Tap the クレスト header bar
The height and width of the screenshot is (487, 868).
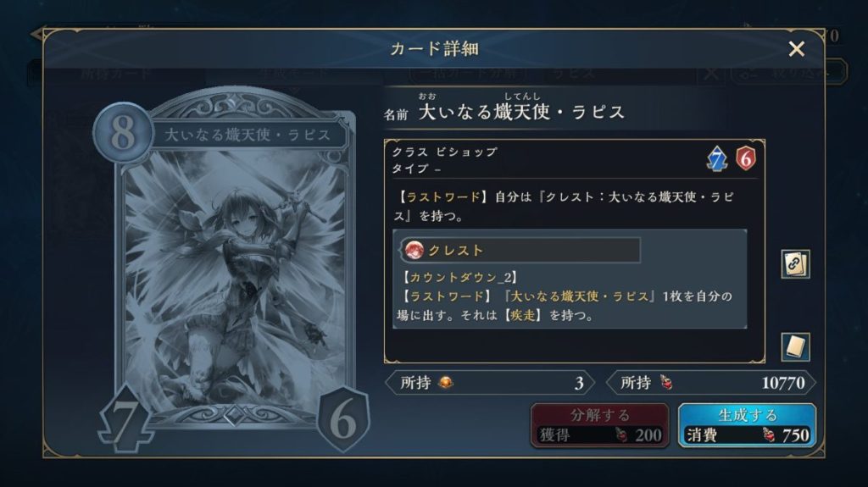[520, 250]
